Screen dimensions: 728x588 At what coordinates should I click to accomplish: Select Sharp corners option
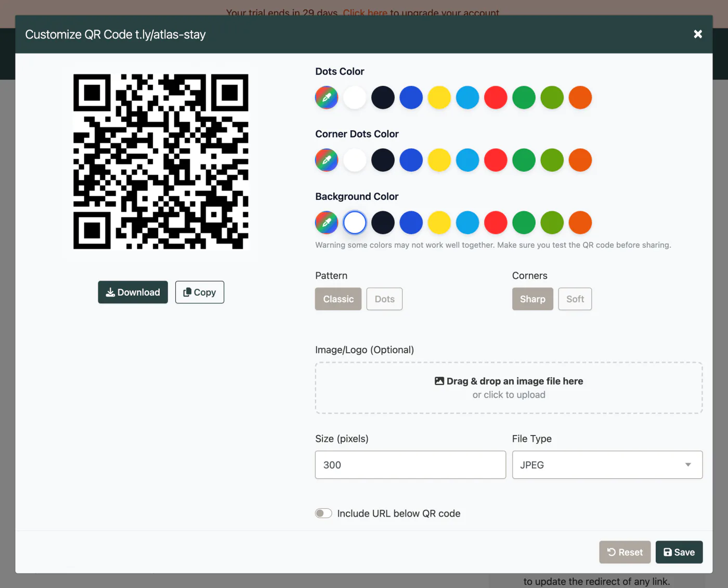532,299
